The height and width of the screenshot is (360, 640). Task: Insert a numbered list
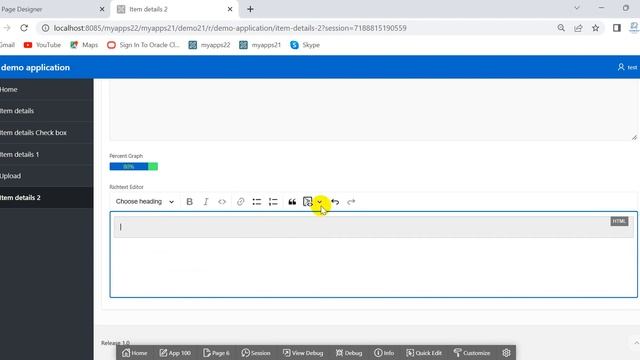click(x=273, y=202)
